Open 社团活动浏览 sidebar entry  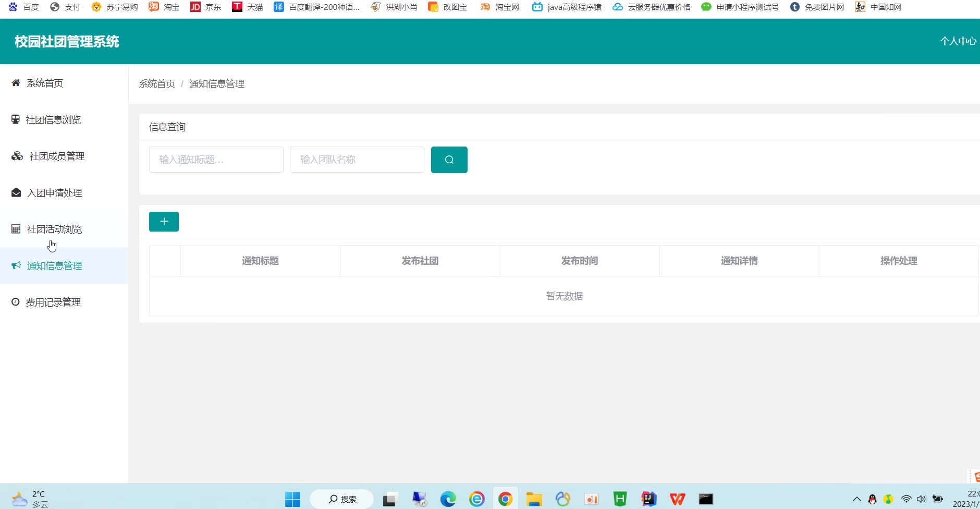click(x=54, y=229)
